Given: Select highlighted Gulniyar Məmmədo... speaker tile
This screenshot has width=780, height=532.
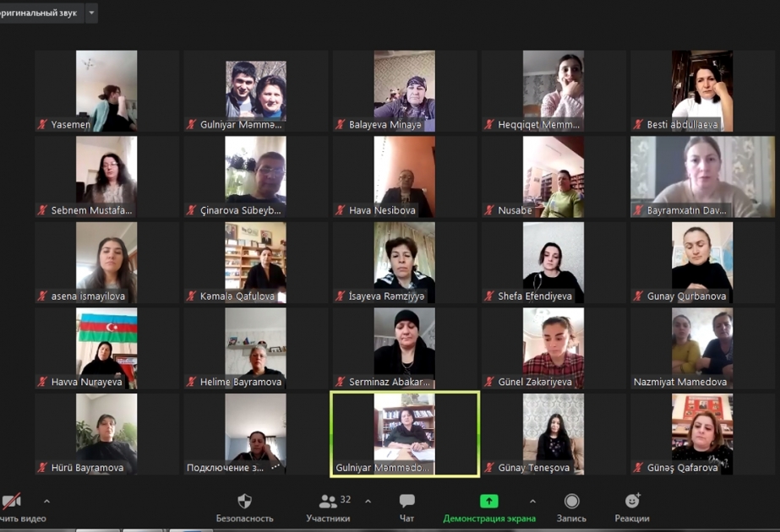Looking at the screenshot, I should [x=405, y=434].
